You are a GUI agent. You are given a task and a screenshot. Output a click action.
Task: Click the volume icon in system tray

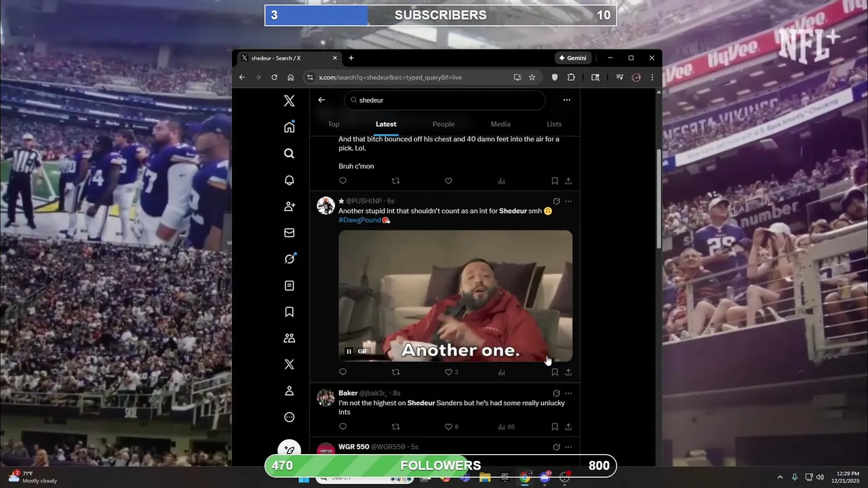820,477
